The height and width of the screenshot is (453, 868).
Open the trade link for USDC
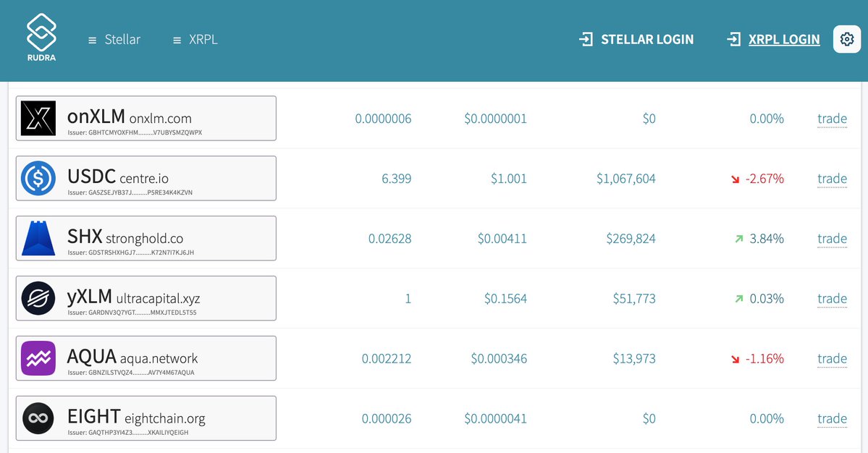[x=832, y=179]
